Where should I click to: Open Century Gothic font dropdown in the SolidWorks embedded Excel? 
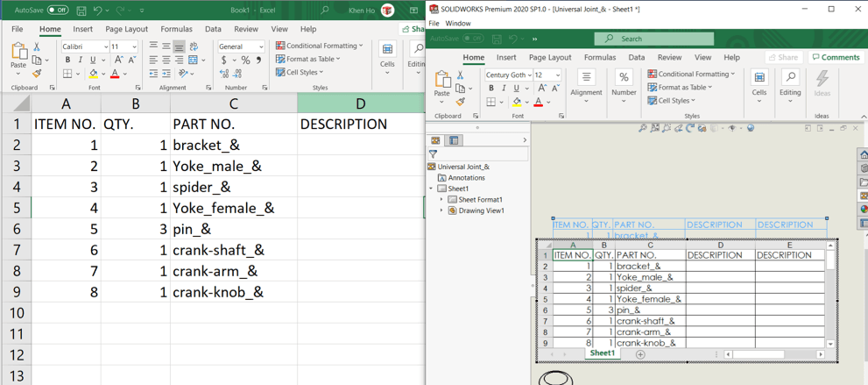(530, 75)
